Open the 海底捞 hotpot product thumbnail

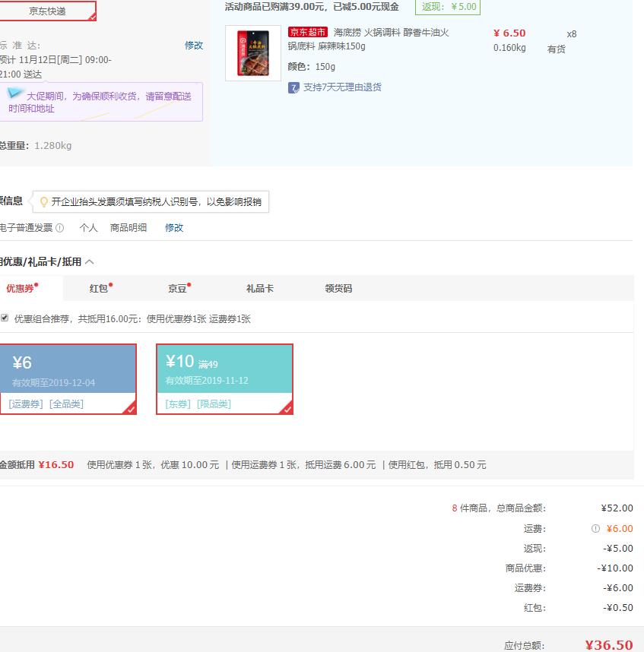click(x=253, y=53)
